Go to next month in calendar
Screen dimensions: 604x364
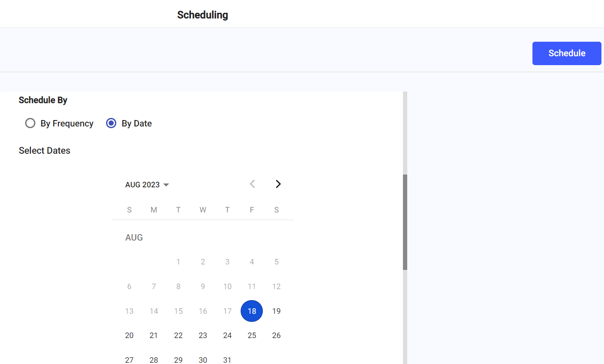[278, 184]
